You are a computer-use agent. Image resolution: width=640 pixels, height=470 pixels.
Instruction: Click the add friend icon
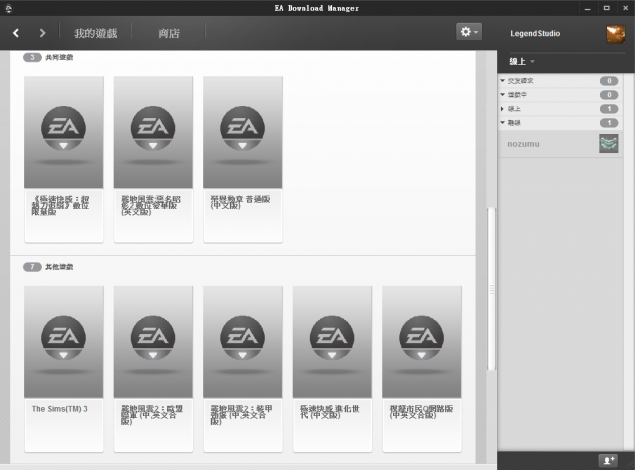[608, 460]
